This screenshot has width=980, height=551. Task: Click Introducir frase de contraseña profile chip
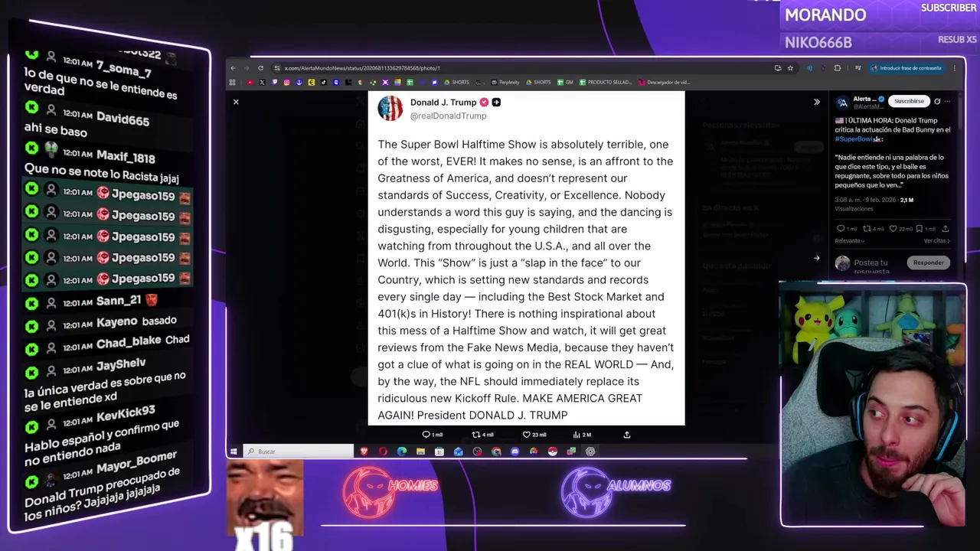pyautogui.click(x=906, y=68)
